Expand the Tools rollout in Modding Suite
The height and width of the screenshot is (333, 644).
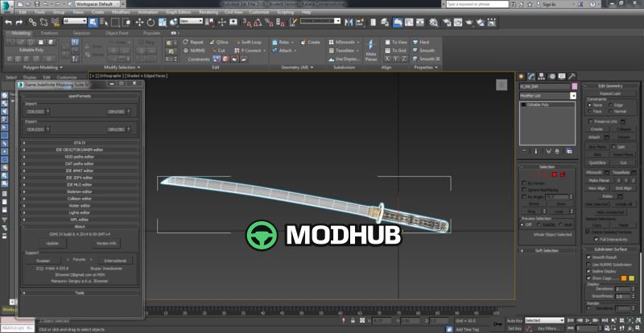[x=80, y=293]
